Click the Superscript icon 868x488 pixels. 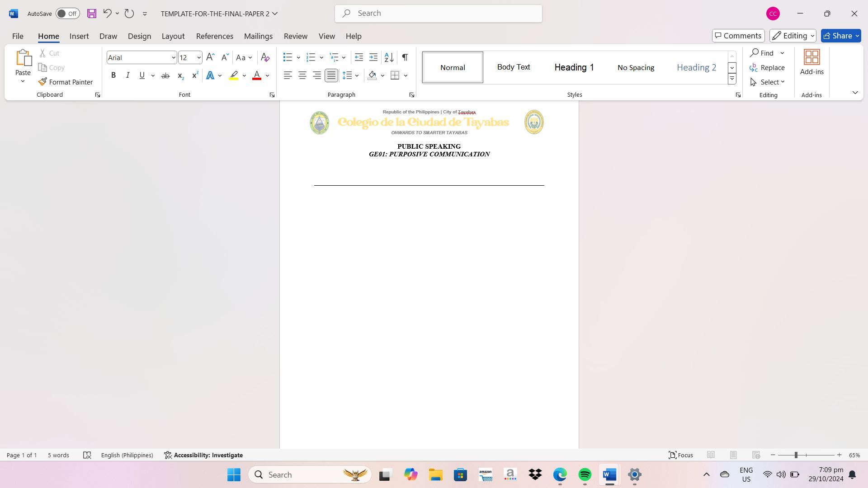click(195, 75)
